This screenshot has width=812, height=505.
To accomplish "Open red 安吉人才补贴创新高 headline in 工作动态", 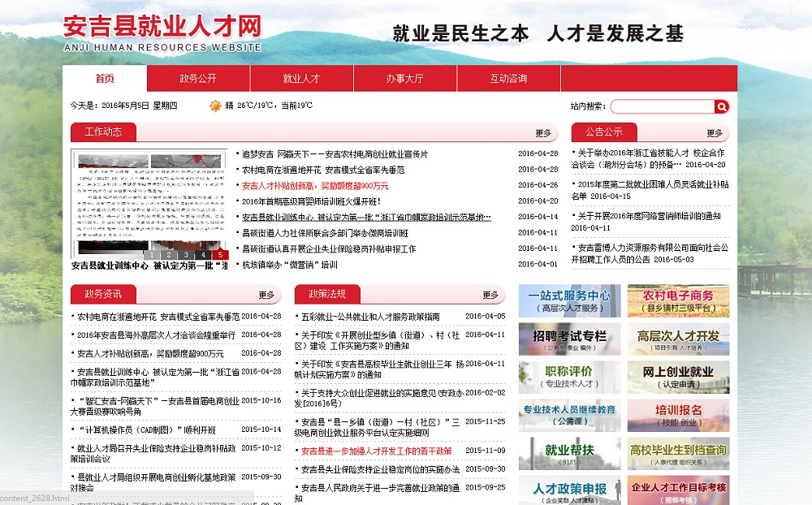I will click(x=315, y=186).
